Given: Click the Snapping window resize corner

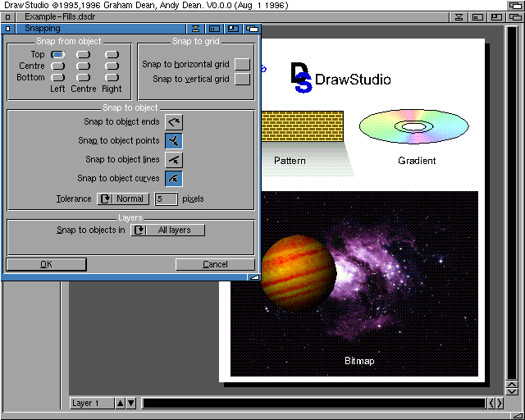Looking at the screenshot, I should [254, 277].
